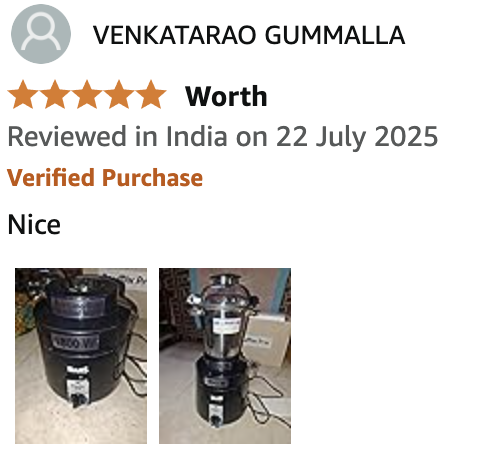Click the word GUMMALLA in reviewer name
Image resolution: width=490 pixels, height=470 pixels.
335,35
